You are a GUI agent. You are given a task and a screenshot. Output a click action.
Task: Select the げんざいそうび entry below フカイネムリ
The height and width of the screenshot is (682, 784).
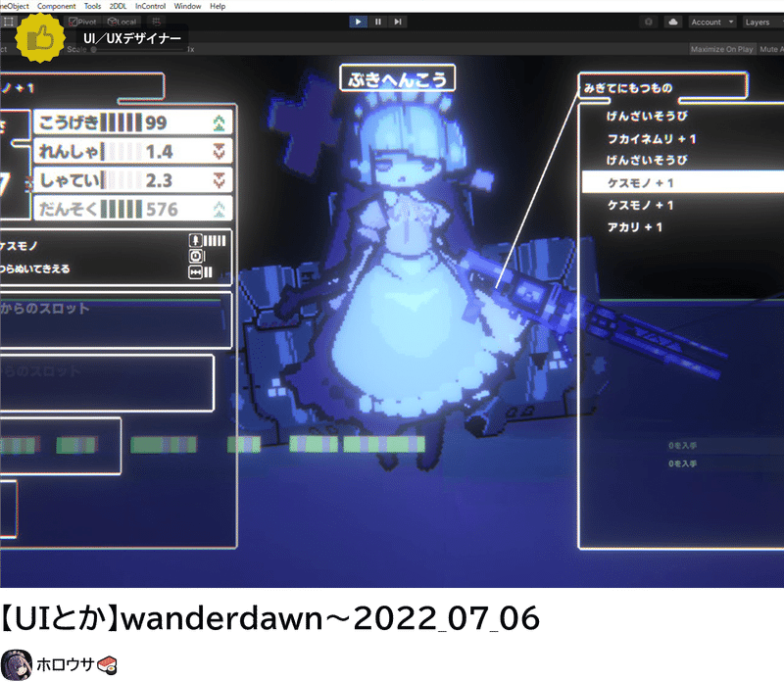coord(647,160)
